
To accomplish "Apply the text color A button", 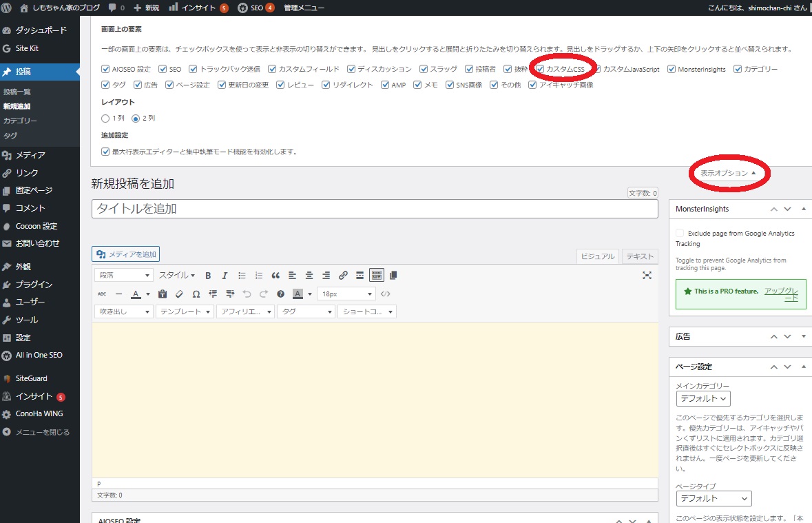I will point(136,294).
